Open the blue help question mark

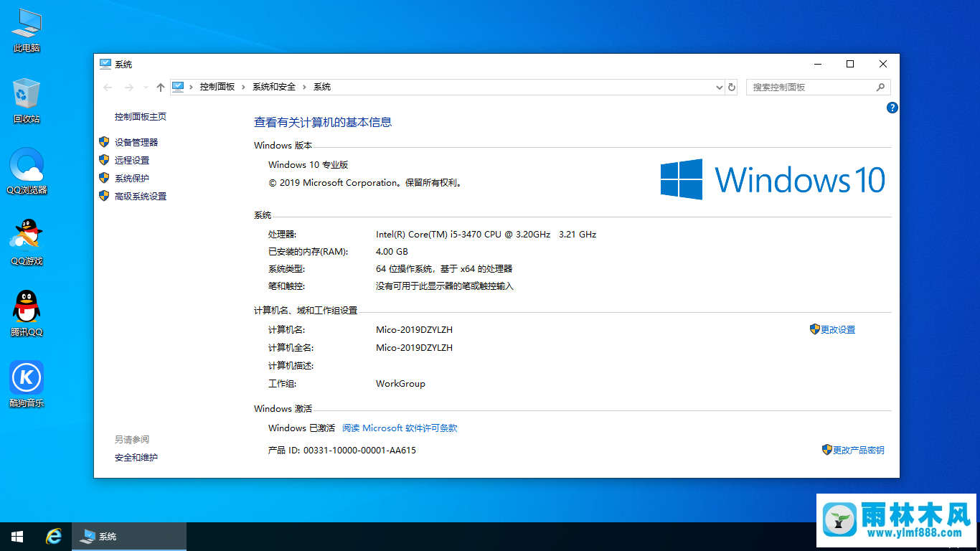(892, 108)
